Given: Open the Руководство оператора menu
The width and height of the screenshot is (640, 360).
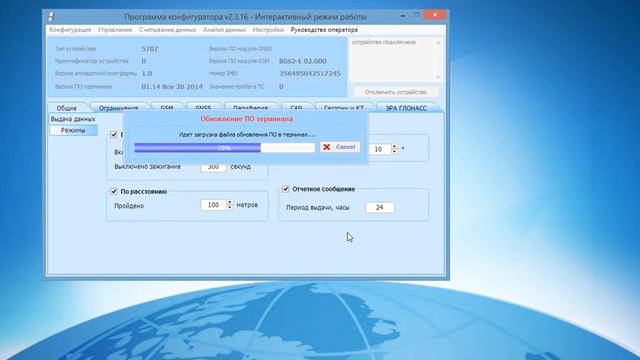Looking at the screenshot, I should (324, 30).
